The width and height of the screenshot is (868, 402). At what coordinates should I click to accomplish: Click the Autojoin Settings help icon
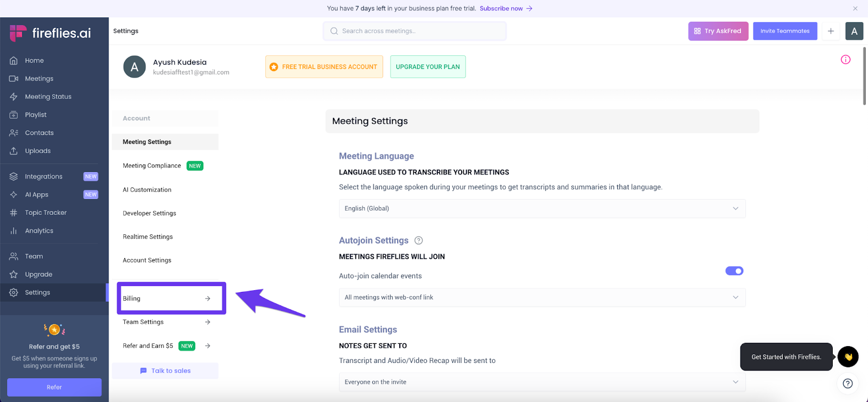point(419,240)
